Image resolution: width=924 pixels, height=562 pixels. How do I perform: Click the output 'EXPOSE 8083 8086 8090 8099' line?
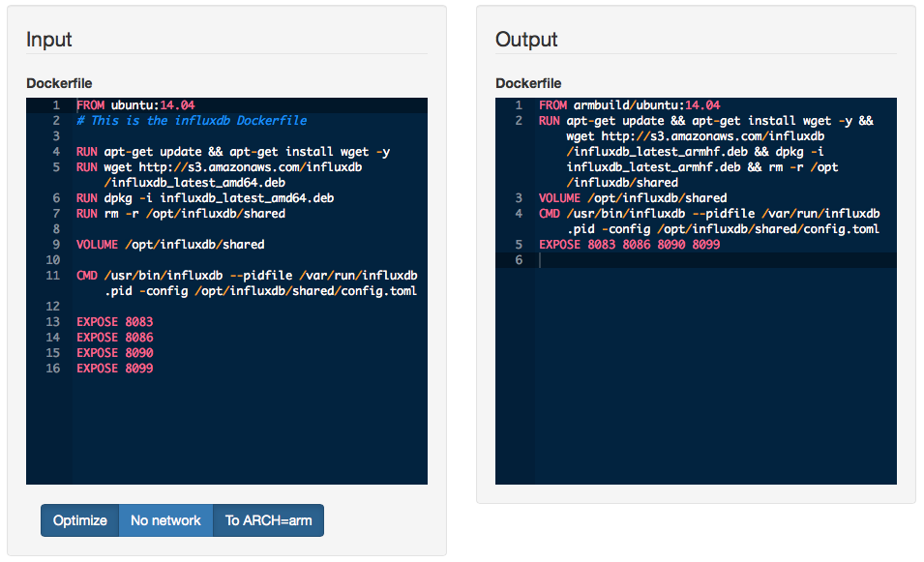629,245
